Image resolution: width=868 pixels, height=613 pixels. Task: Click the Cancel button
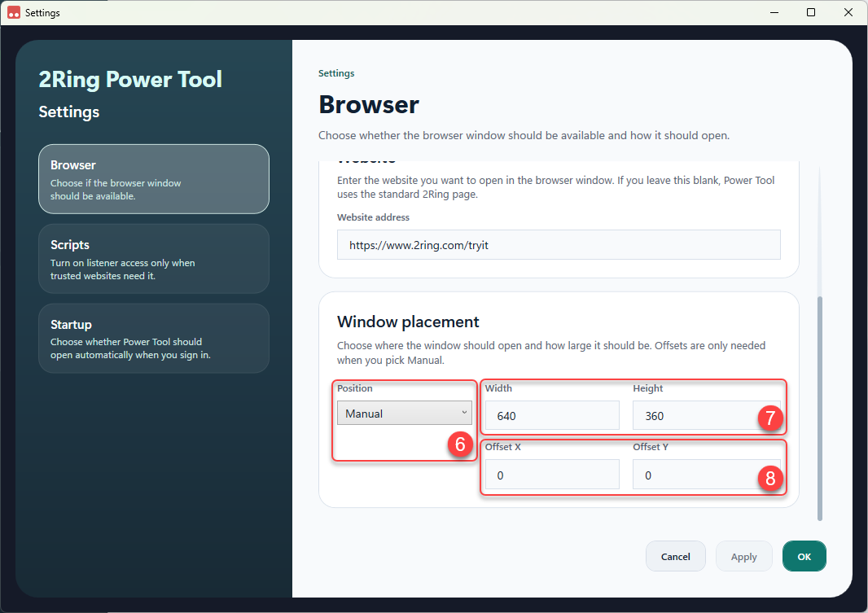[x=675, y=556]
